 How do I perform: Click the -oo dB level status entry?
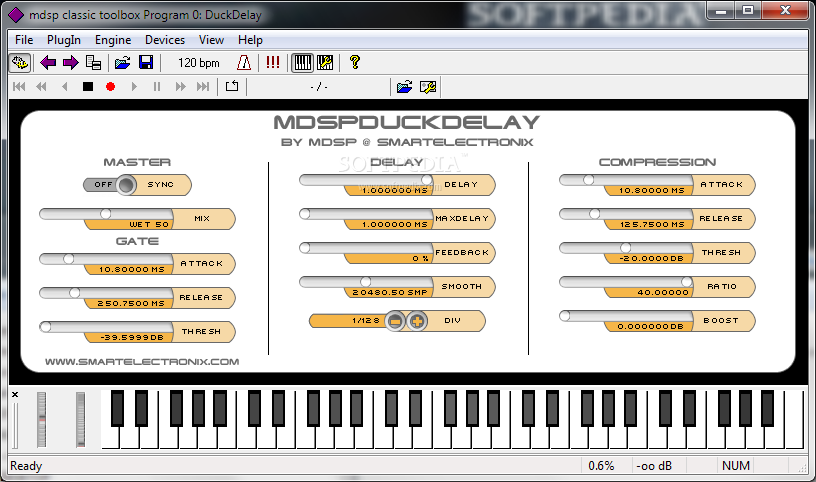654,466
